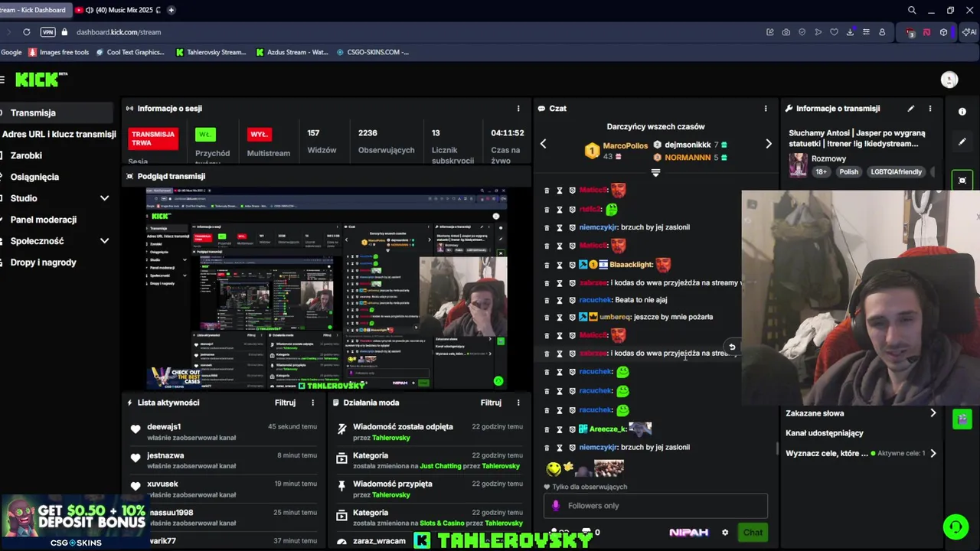Open the Opera snapshot camera icon

[786, 32]
